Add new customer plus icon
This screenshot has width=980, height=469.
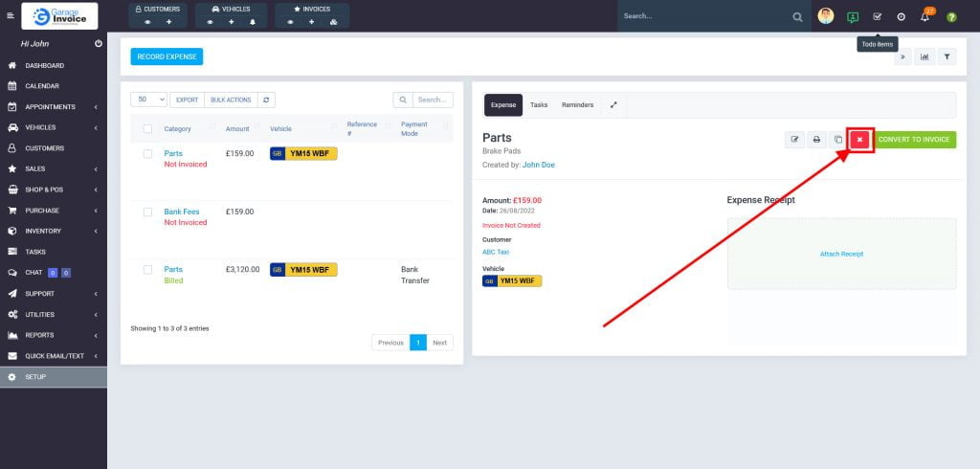click(x=168, y=22)
